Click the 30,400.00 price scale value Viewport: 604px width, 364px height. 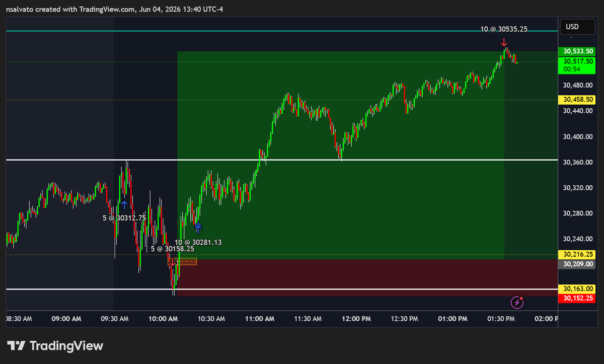[x=577, y=136]
